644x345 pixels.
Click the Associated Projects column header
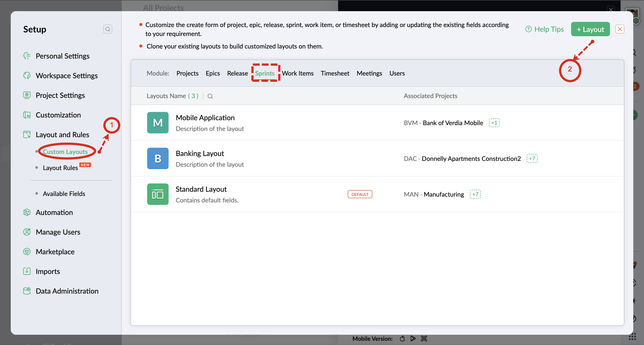430,96
